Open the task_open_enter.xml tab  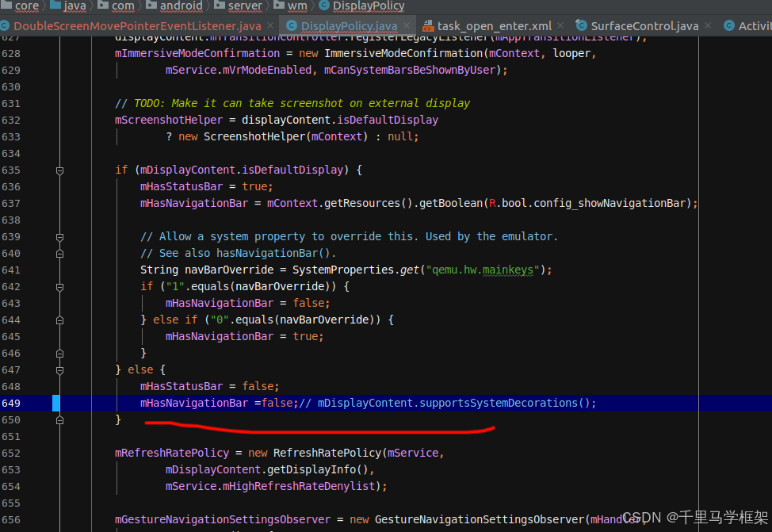coord(495,25)
